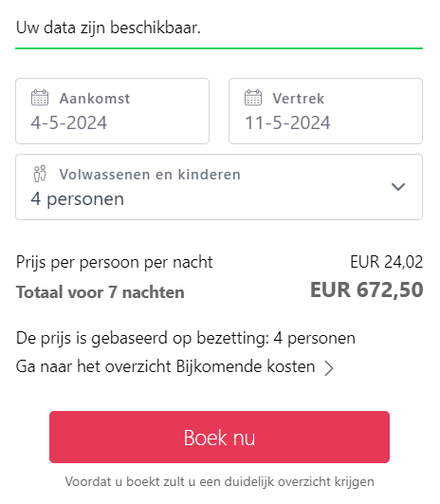This screenshot has height=504, width=440.
Task: Click the Vertrek calendar icon
Action: point(253,98)
